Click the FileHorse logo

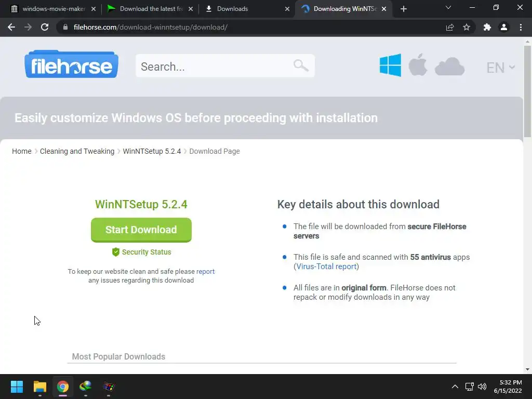coord(71,64)
